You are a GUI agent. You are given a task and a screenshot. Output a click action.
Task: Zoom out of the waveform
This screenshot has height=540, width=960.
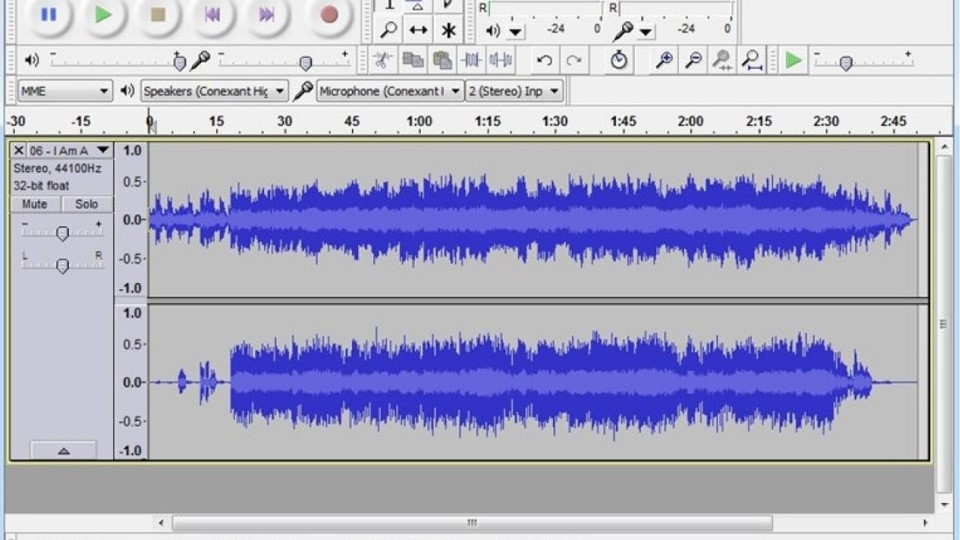pyautogui.click(x=694, y=60)
